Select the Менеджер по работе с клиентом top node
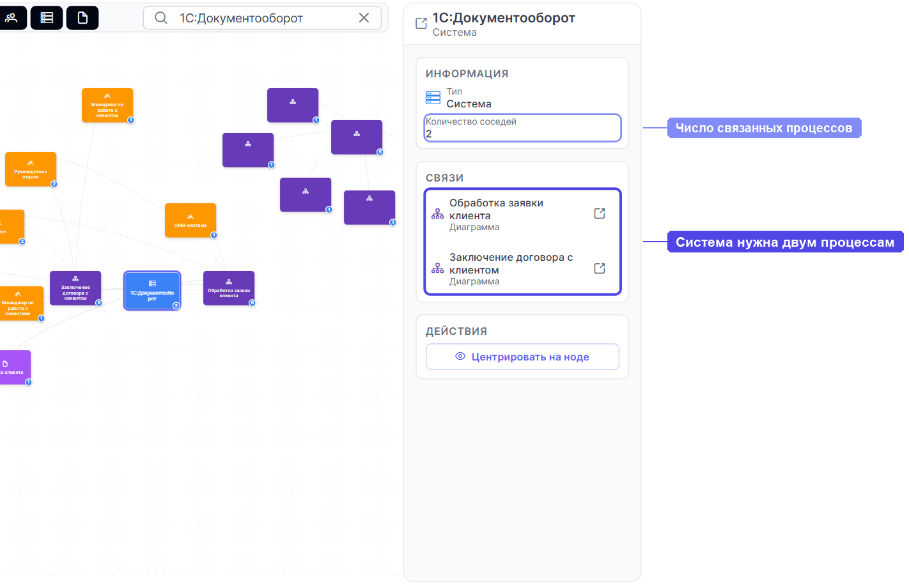The image size is (909, 588). point(107,105)
